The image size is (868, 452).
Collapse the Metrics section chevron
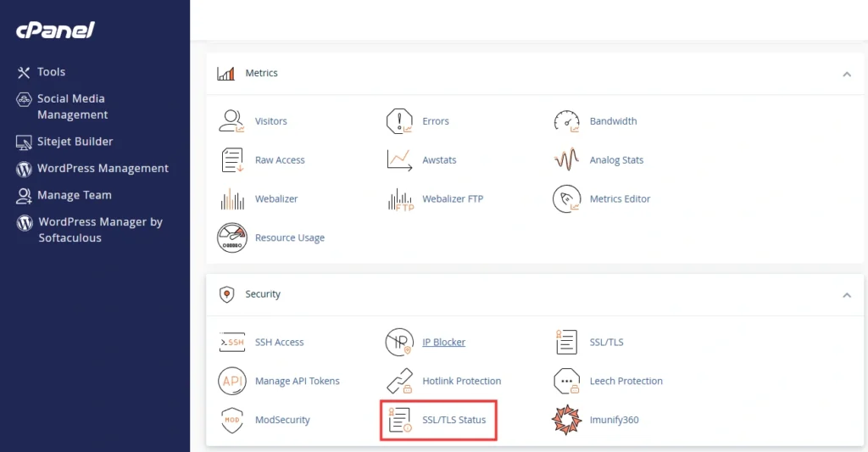click(x=847, y=74)
